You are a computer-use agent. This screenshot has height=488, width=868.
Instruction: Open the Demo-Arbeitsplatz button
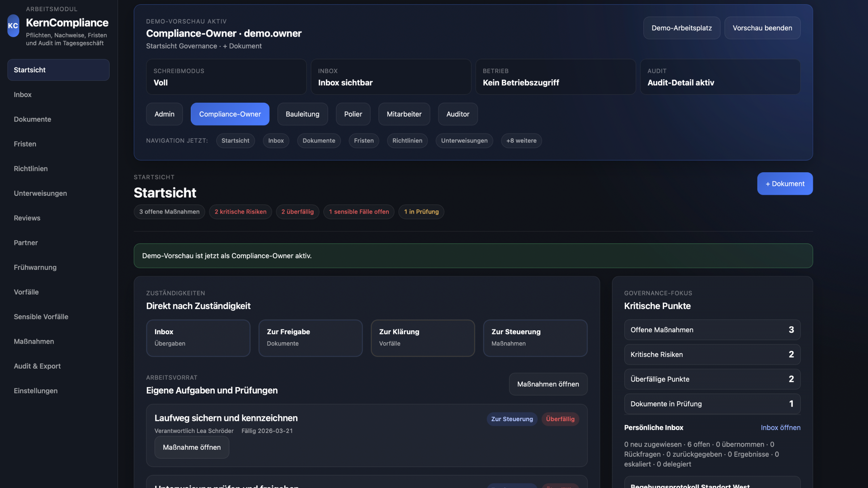(681, 28)
